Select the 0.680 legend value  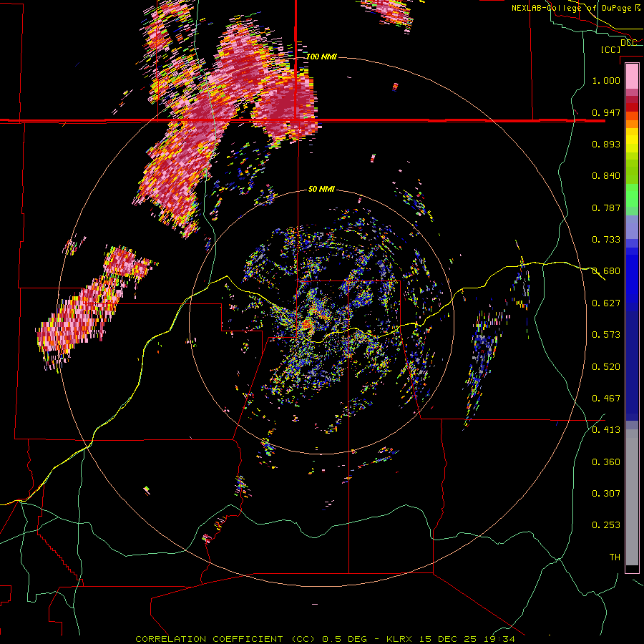pos(606,271)
